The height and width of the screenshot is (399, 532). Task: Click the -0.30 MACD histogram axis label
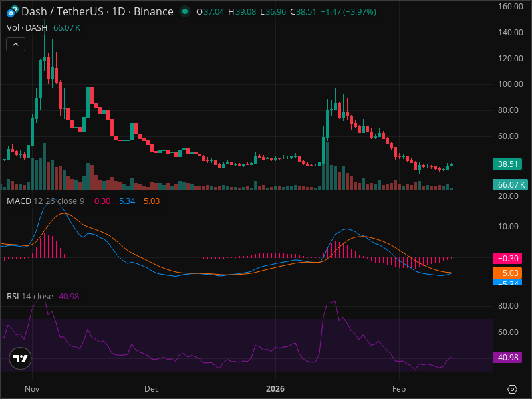click(507, 259)
